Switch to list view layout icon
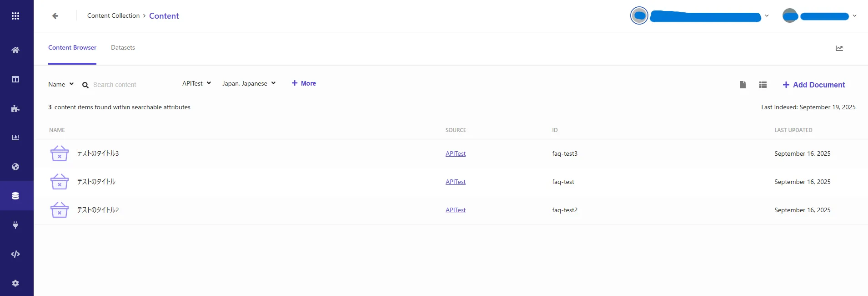 coord(763,85)
